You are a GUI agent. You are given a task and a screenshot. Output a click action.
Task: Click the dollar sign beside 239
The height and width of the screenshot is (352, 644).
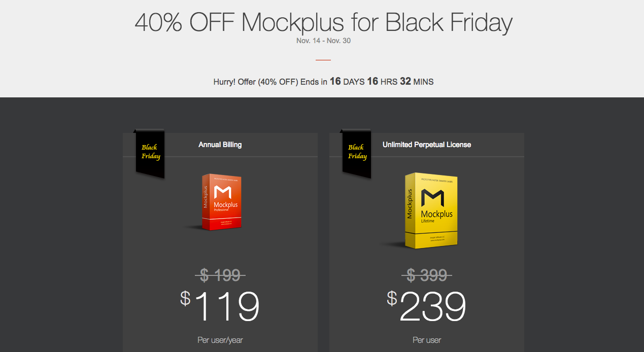pyautogui.click(x=392, y=298)
